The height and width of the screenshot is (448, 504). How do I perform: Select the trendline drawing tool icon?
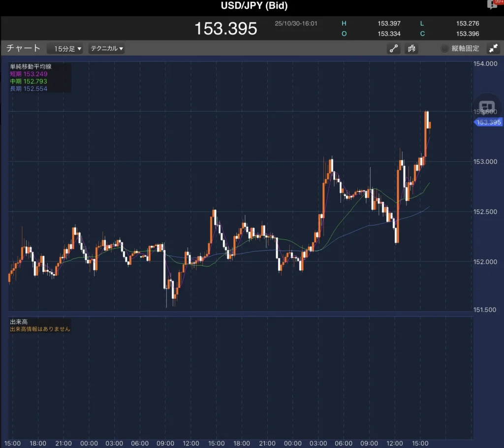coord(394,48)
